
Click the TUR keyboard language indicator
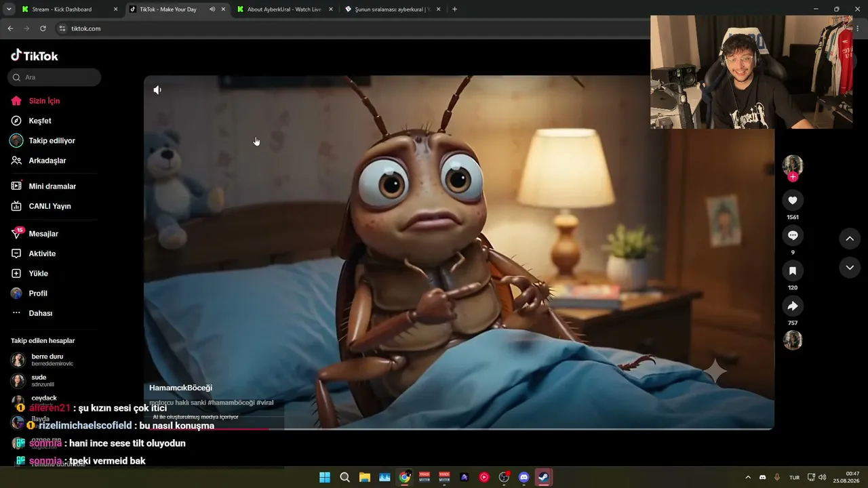coord(794,477)
